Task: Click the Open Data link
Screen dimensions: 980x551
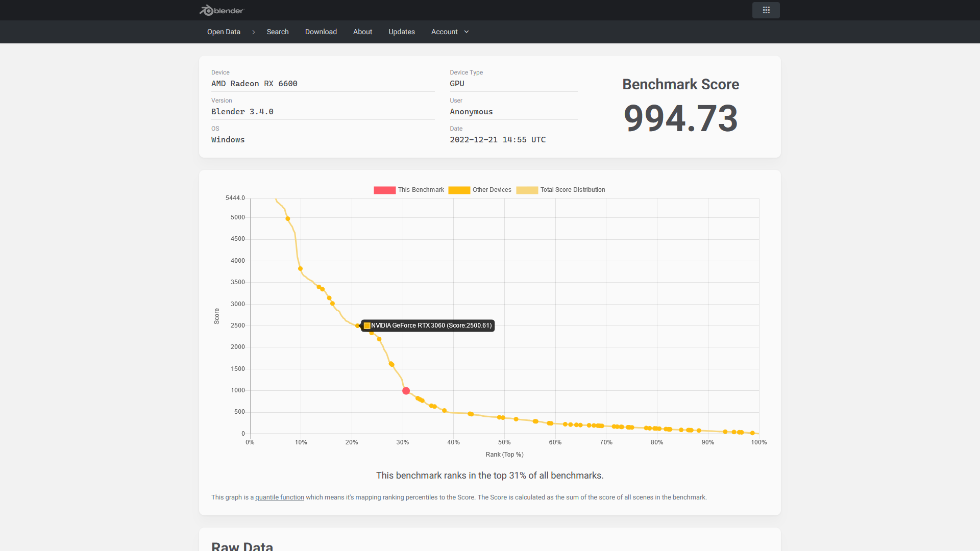Action: point(224,32)
